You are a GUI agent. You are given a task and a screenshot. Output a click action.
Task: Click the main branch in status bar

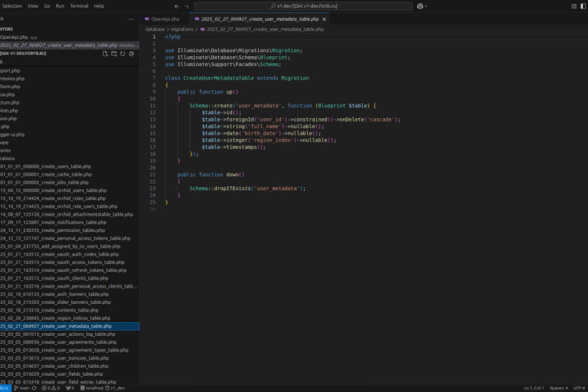pyautogui.click(x=24, y=388)
